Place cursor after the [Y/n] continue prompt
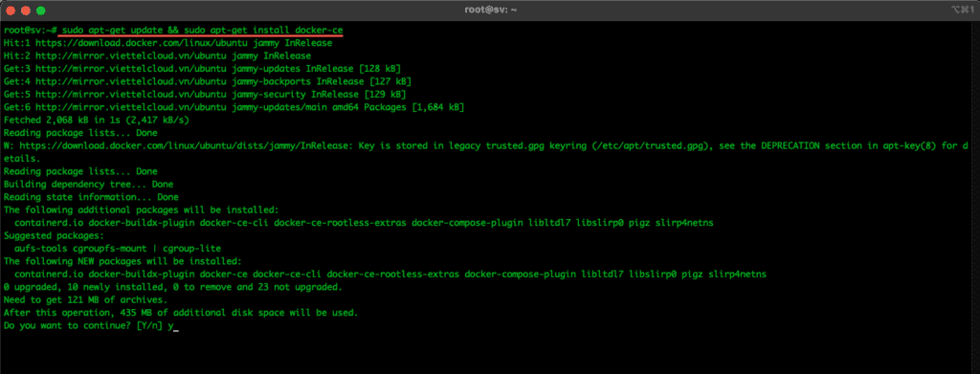The height and width of the screenshot is (374, 980). coord(176,325)
